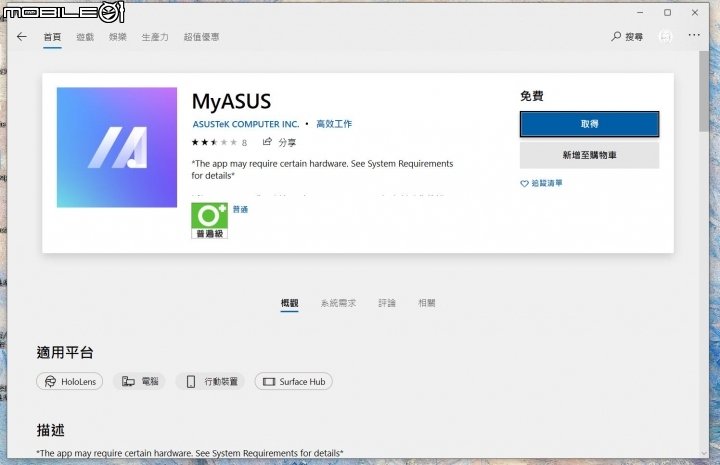Open the 超值優惠 deals tab
Image resolution: width=720 pixels, height=465 pixels.
click(201, 37)
